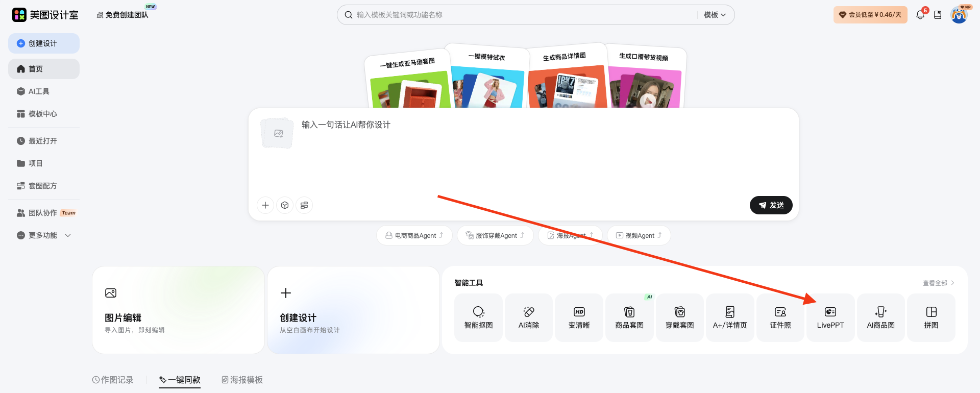Switch to 海报模板 tab

242,380
